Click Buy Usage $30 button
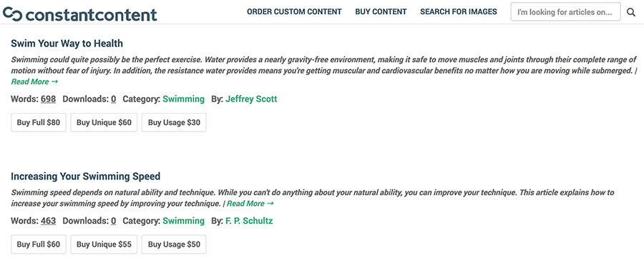The image size is (644, 263). click(x=174, y=123)
